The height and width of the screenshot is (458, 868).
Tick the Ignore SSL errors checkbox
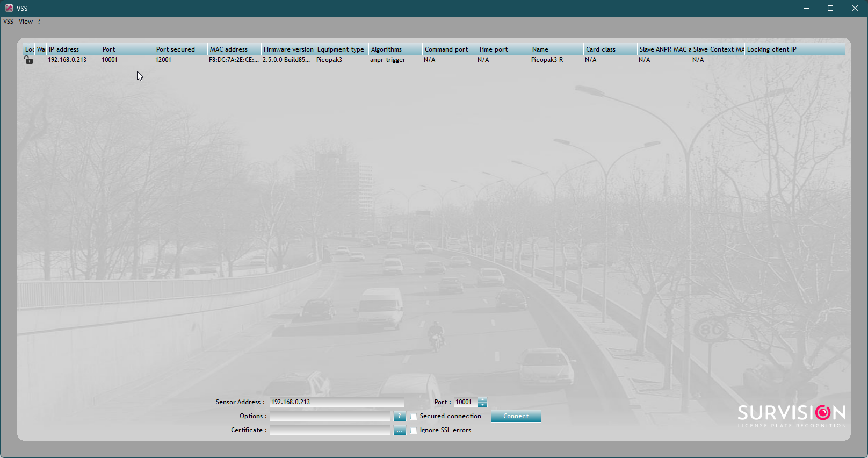(x=414, y=430)
